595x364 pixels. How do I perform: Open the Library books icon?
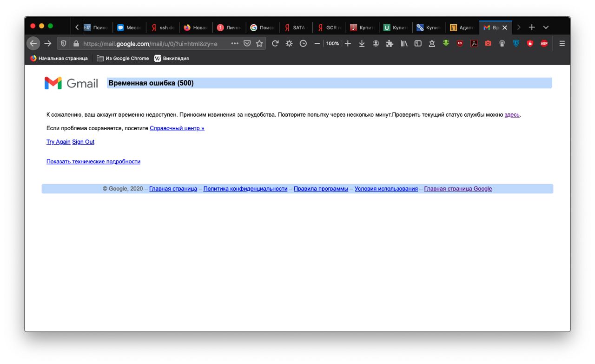tap(404, 43)
